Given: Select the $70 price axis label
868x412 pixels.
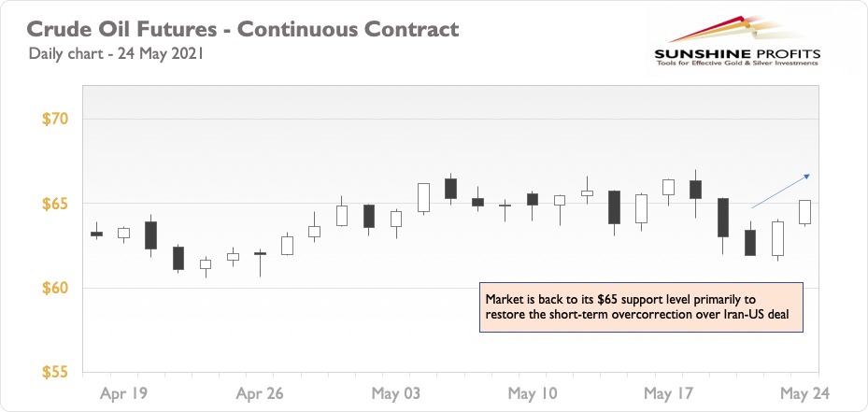Looking at the screenshot, I should (54, 119).
